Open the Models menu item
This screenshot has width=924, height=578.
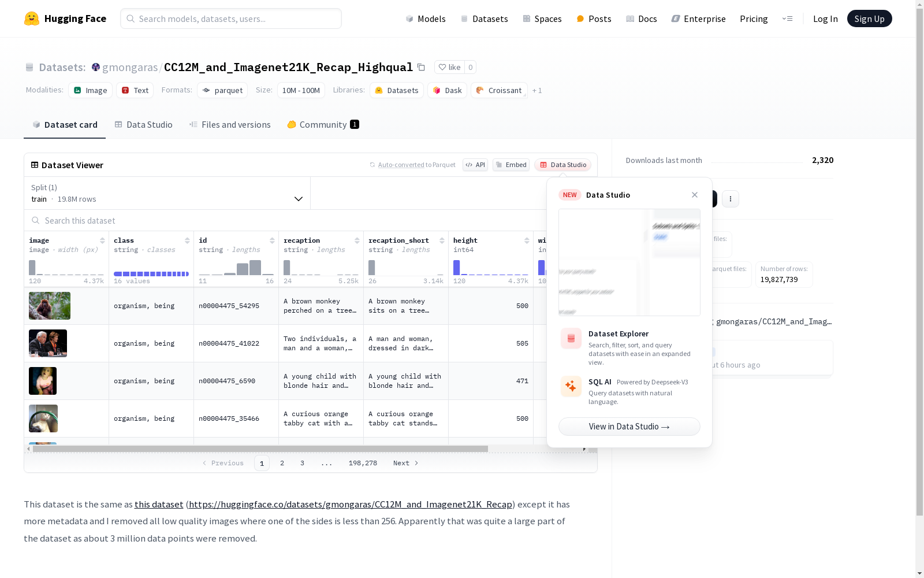point(426,18)
